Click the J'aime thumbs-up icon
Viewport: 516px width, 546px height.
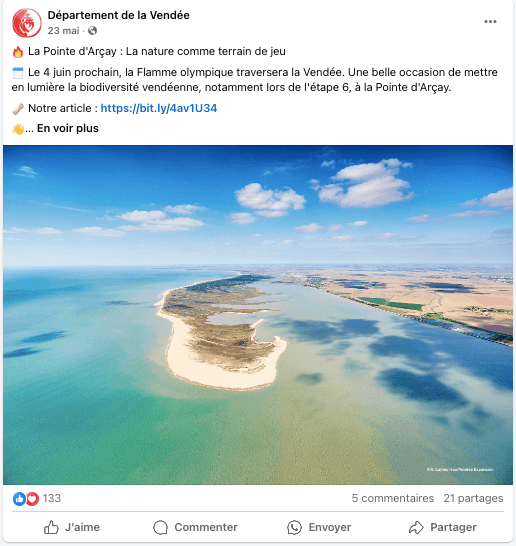[x=51, y=527]
